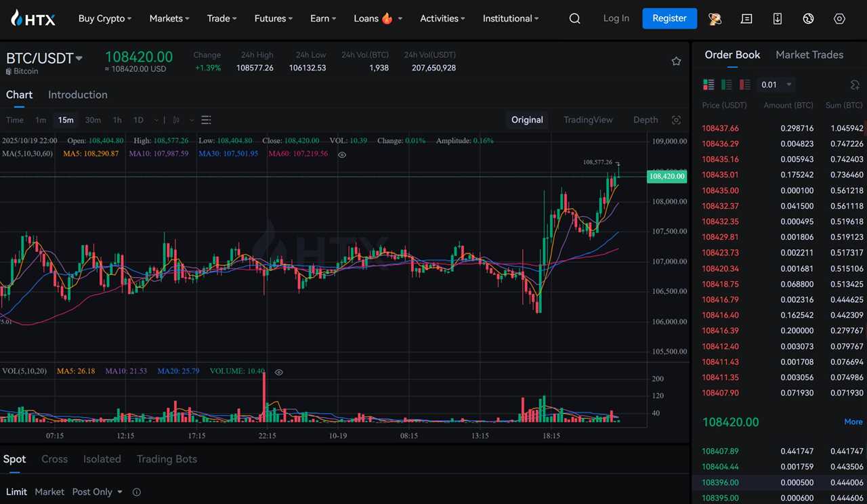
Task: Open the hexagon settings icon in header
Action: tap(839, 19)
